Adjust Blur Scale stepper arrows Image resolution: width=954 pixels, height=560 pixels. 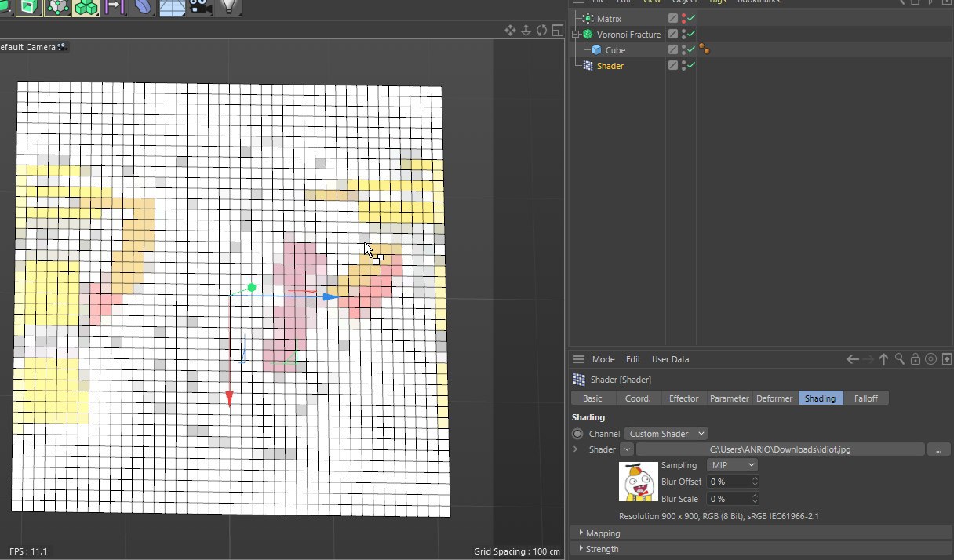pos(755,499)
